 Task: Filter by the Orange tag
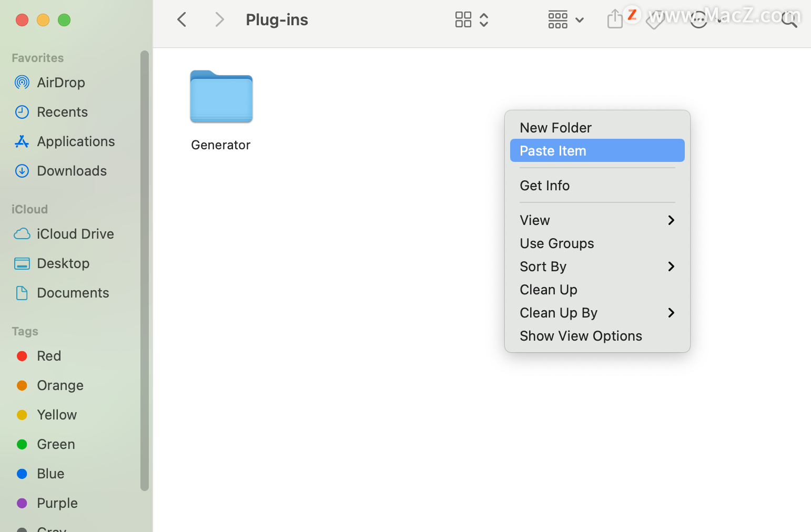click(60, 385)
